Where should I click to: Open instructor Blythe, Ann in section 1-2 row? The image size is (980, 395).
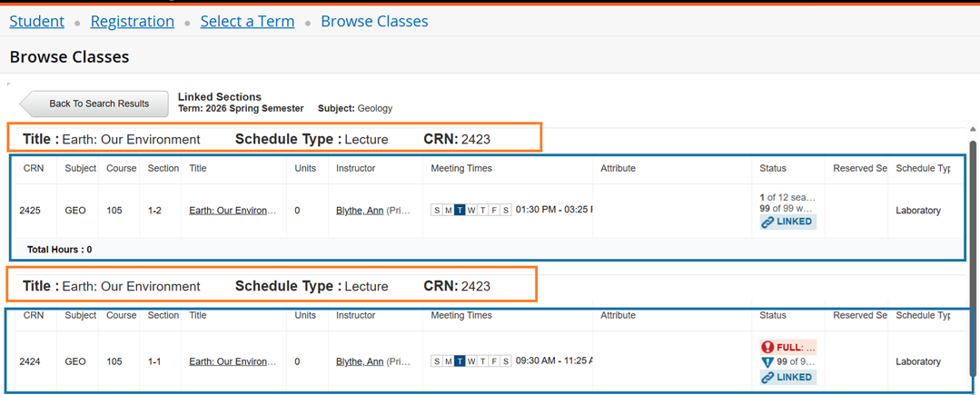pyautogui.click(x=360, y=211)
